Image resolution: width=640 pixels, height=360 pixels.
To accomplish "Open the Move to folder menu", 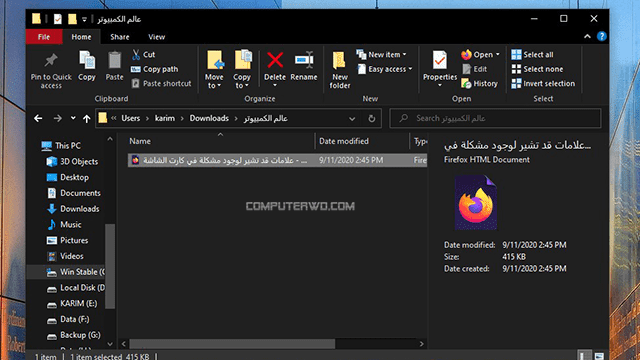I will click(214, 69).
